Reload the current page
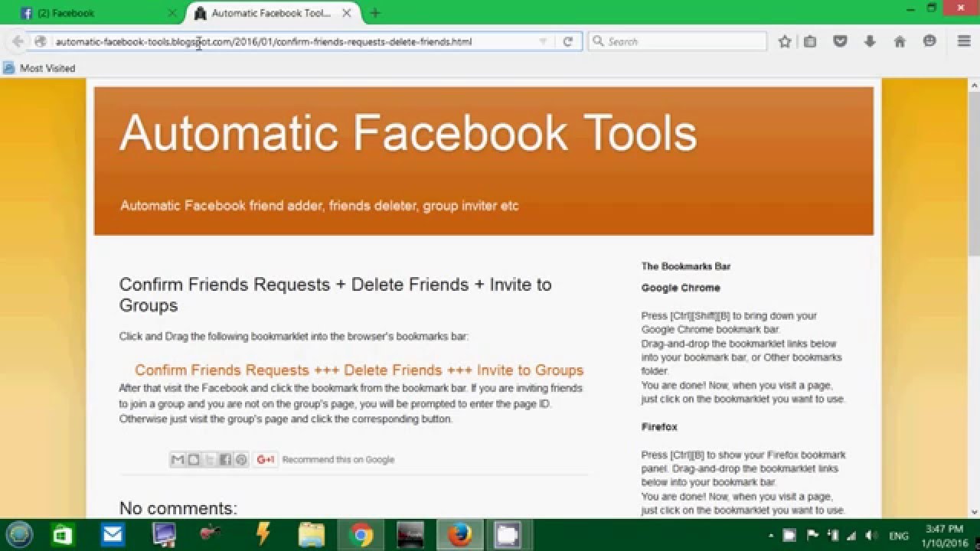Viewport: 980px width, 551px height. click(567, 41)
